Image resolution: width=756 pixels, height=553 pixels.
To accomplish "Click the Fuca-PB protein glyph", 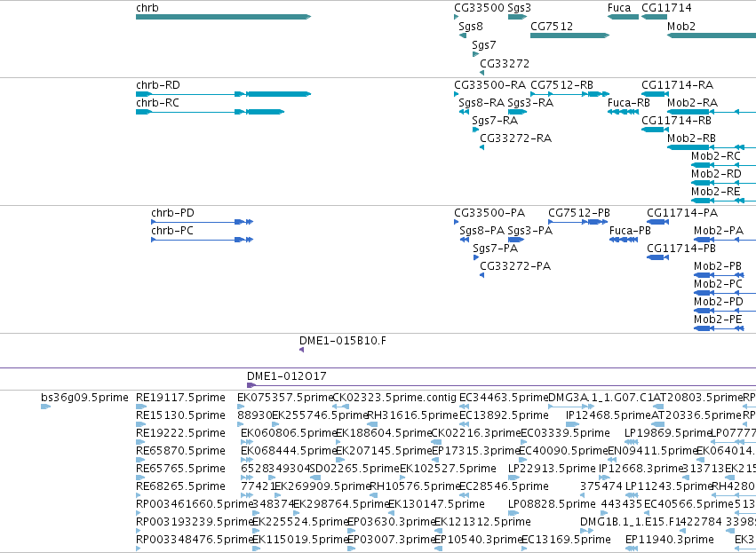I will coord(624,240).
